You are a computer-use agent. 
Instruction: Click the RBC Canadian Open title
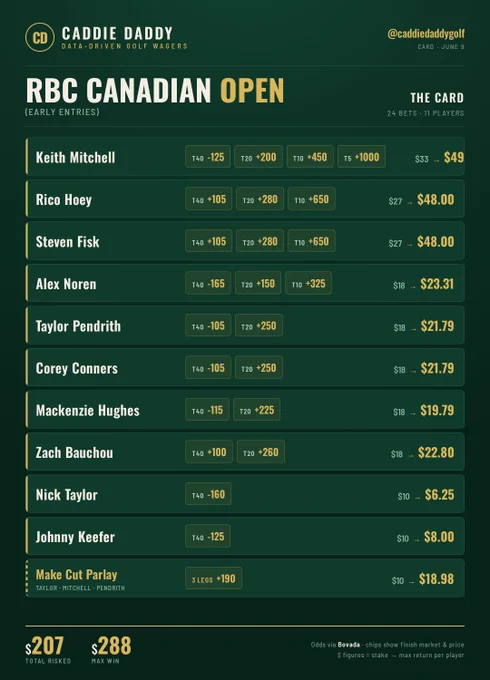(x=155, y=90)
